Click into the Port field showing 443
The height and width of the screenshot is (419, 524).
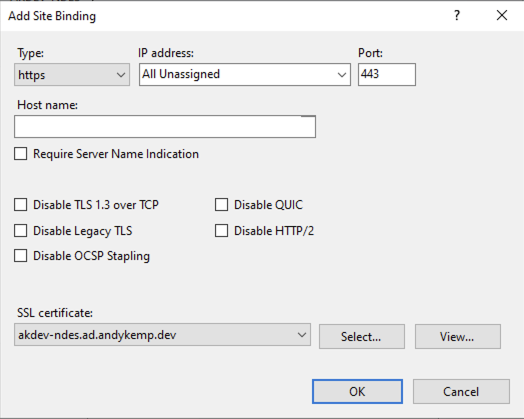[x=387, y=74]
